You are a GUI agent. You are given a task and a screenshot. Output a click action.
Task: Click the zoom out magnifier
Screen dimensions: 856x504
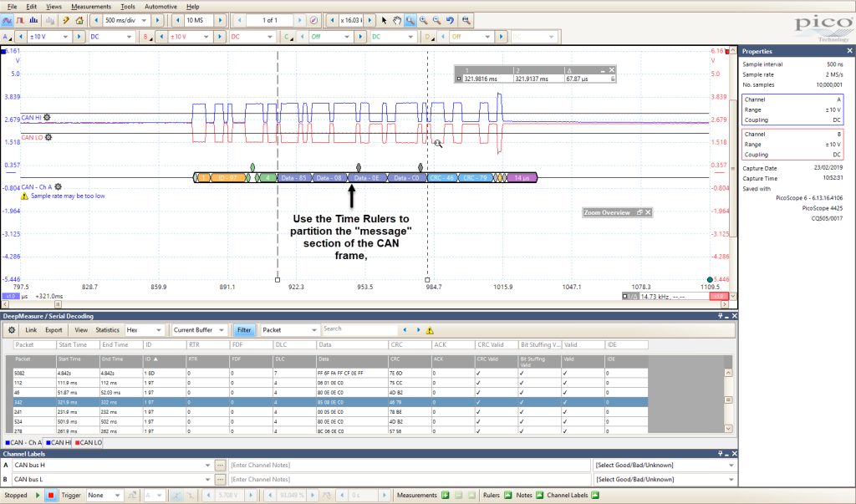coord(436,20)
